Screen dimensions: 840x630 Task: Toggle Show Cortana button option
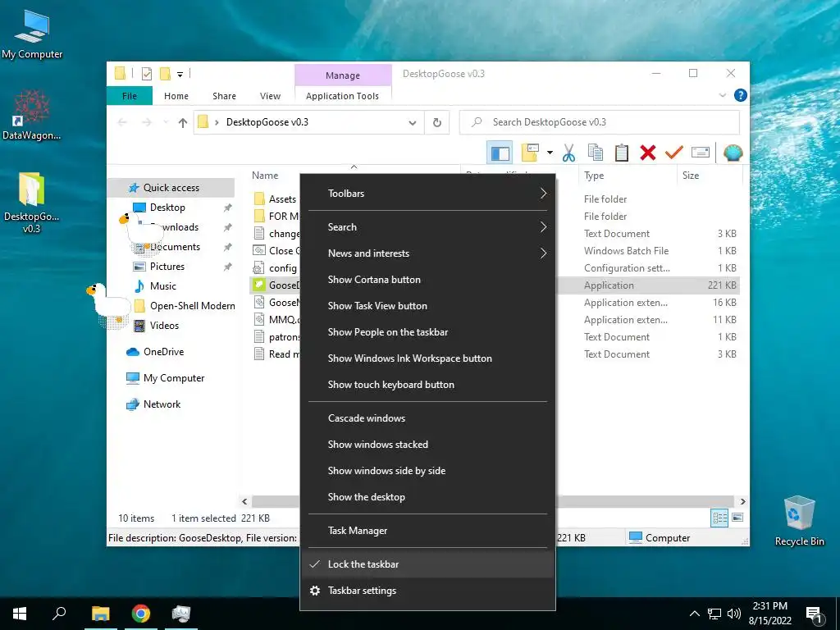(427, 280)
